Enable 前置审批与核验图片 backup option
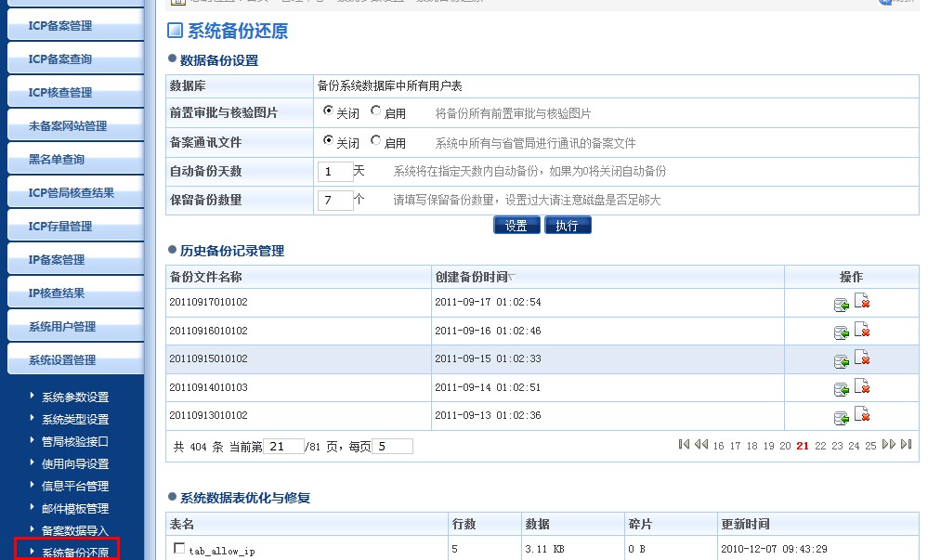 [x=375, y=111]
